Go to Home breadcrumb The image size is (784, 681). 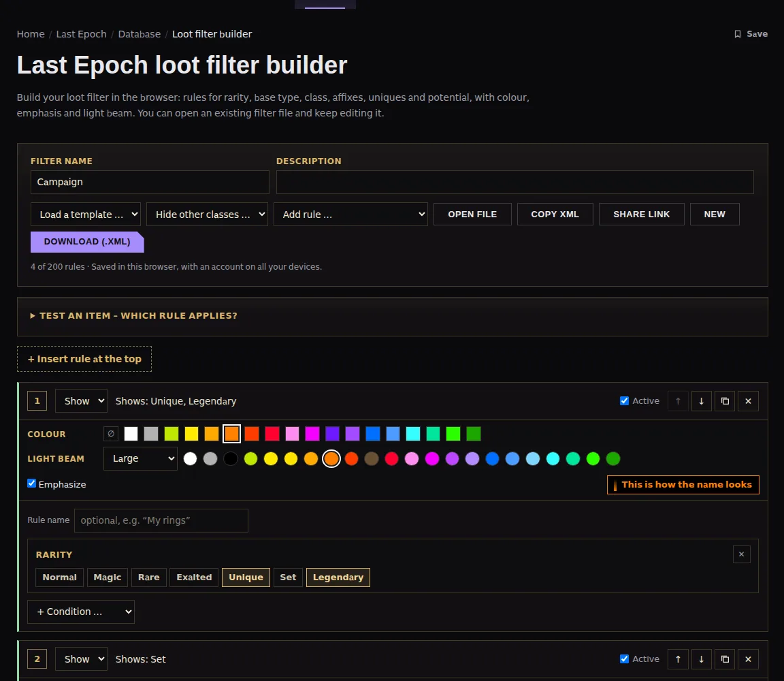[31, 34]
